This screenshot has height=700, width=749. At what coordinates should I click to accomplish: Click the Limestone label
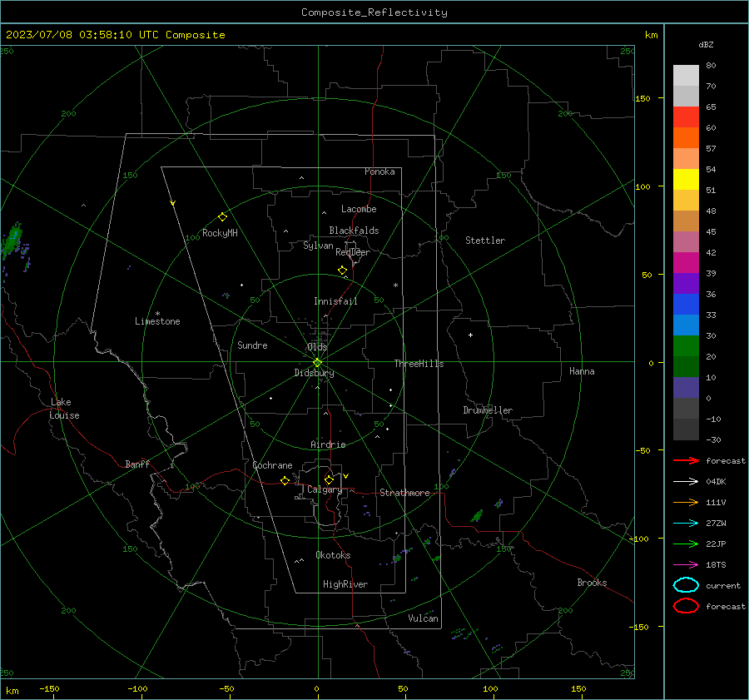click(157, 321)
